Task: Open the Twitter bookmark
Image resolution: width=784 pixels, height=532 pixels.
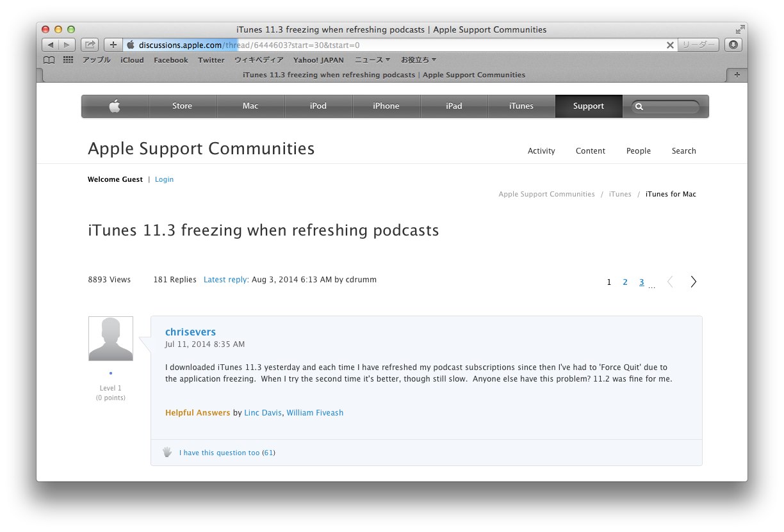Action: [211, 60]
